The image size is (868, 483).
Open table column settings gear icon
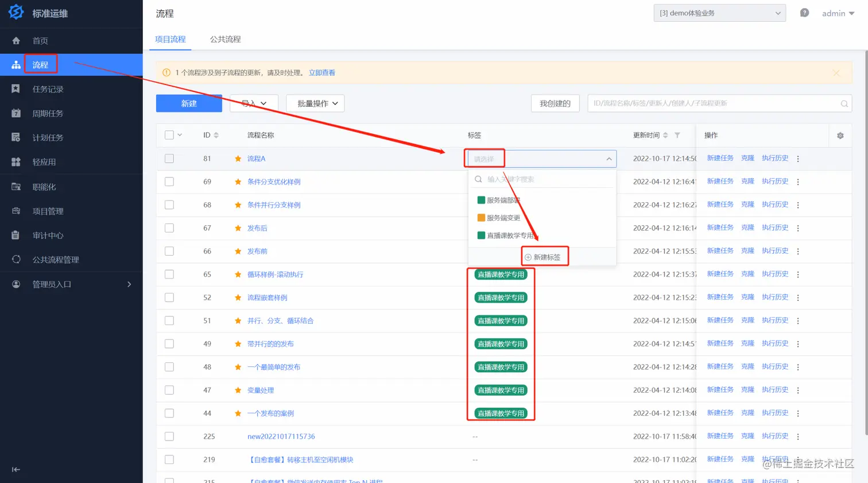pos(840,136)
